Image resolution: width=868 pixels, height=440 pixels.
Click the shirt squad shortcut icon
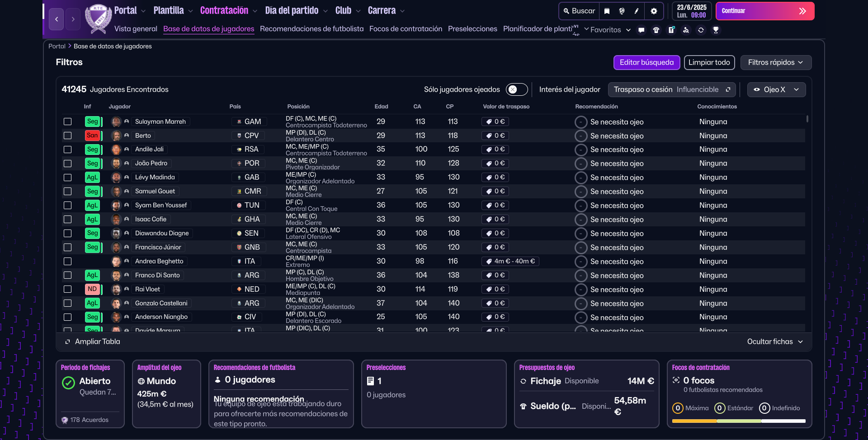pos(656,30)
